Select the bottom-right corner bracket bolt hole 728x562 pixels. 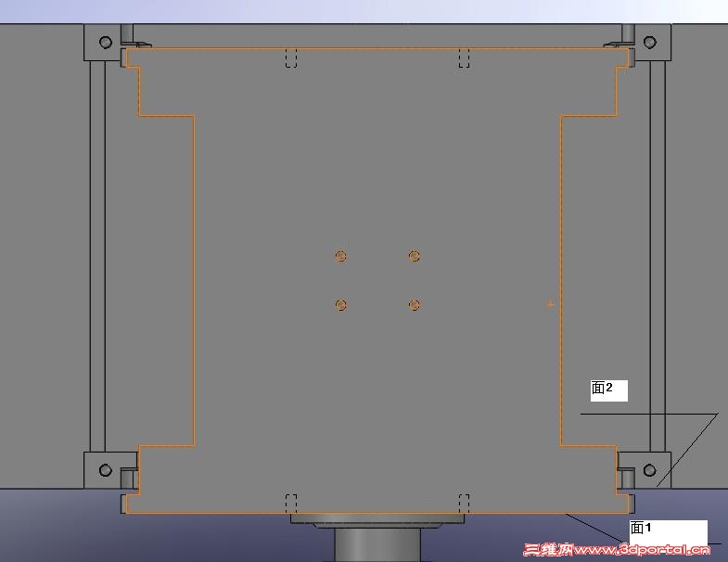point(649,470)
